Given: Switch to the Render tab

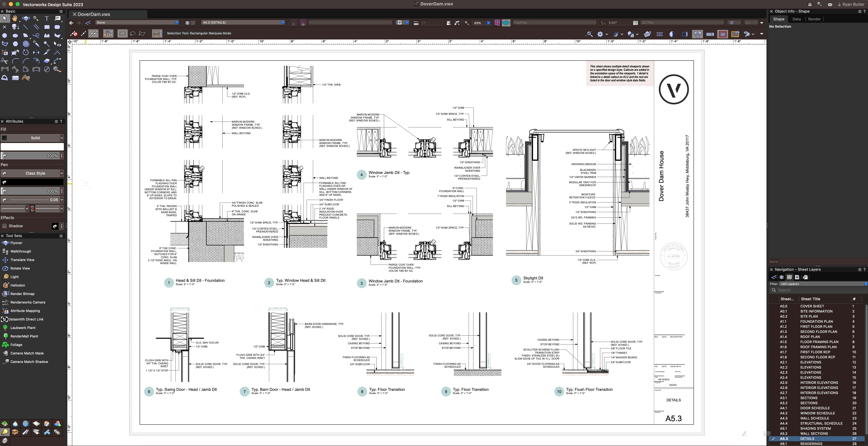Looking at the screenshot, I should [x=814, y=19].
